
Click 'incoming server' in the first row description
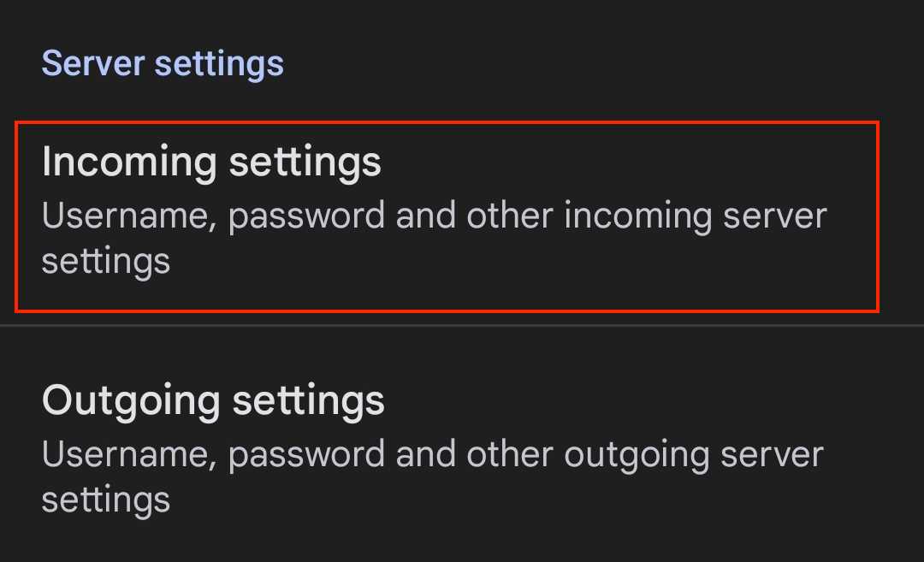pyautogui.click(x=696, y=216)
